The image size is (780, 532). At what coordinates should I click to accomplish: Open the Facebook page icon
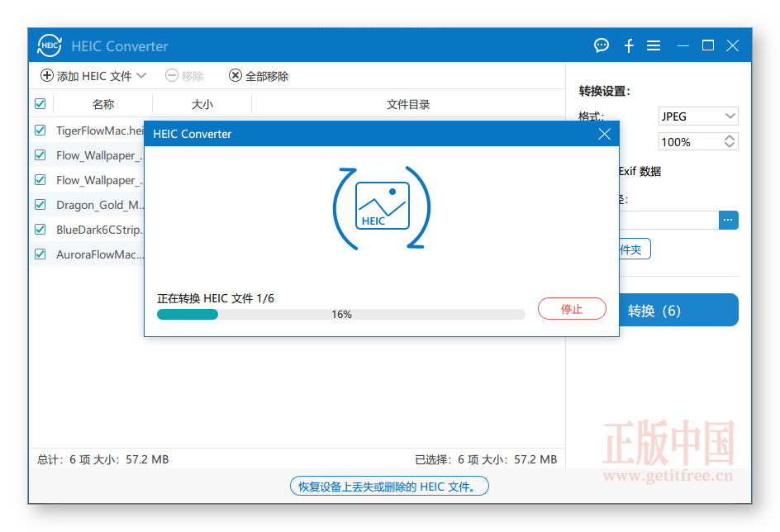tap(629, 45)
